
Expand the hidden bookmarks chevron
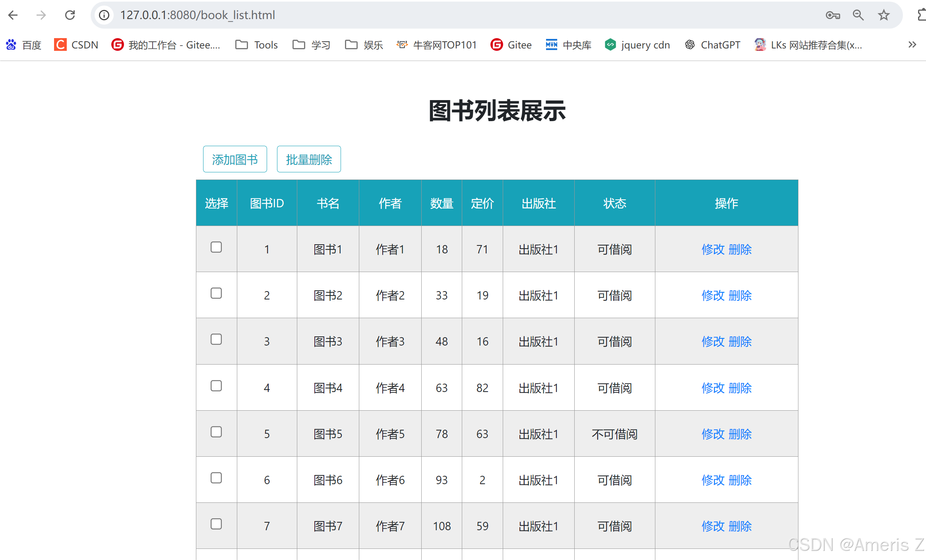(912, 45)
